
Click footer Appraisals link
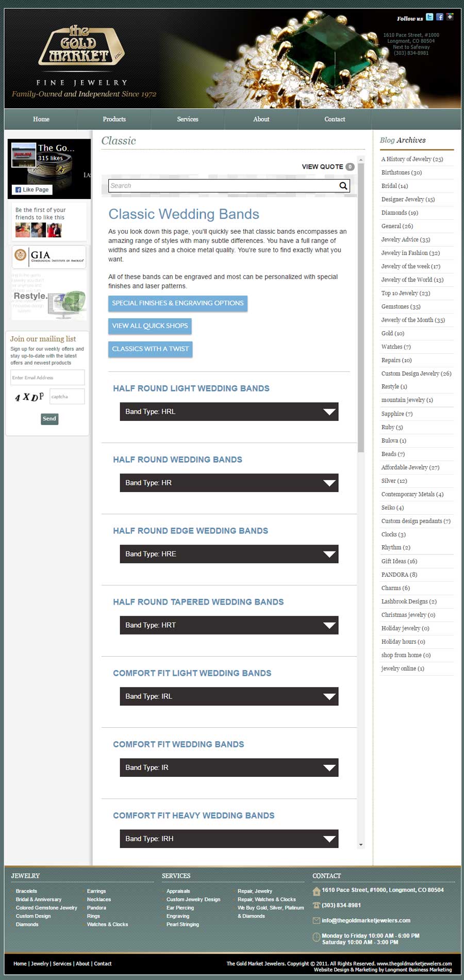tap(178, 891)
